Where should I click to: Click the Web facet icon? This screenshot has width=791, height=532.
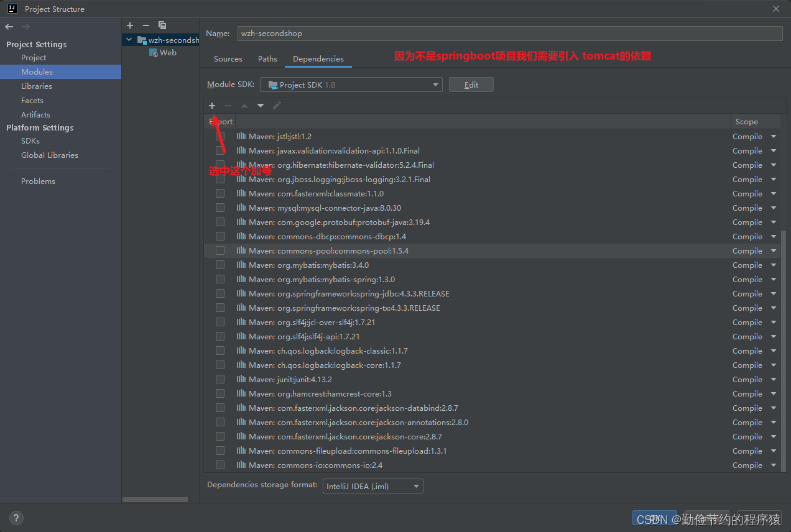click(x=154, y=53)
